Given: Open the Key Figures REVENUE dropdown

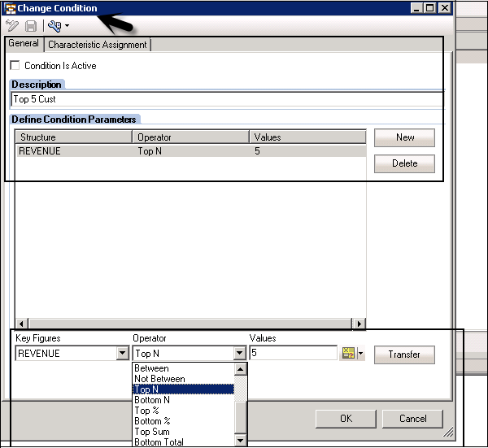Looking at the screenshot, I should coord(122,354).
